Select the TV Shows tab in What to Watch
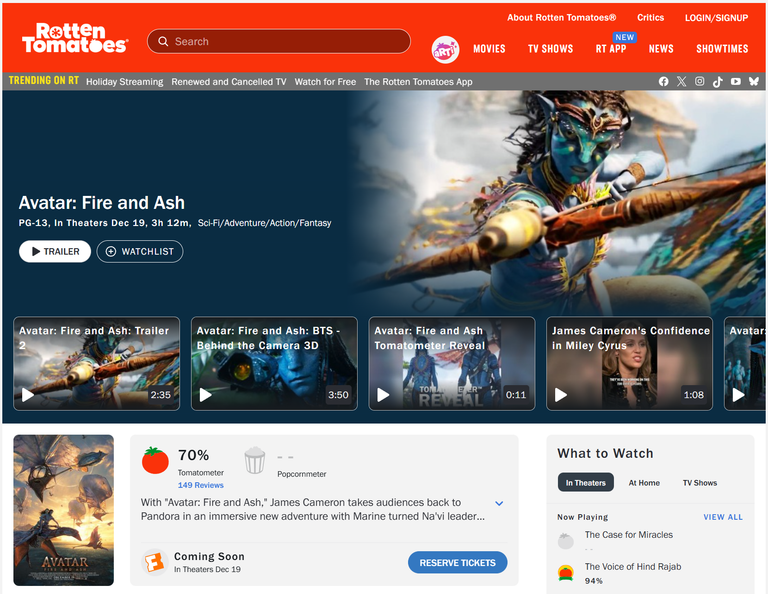768x594 pixels. coord(699,483)
